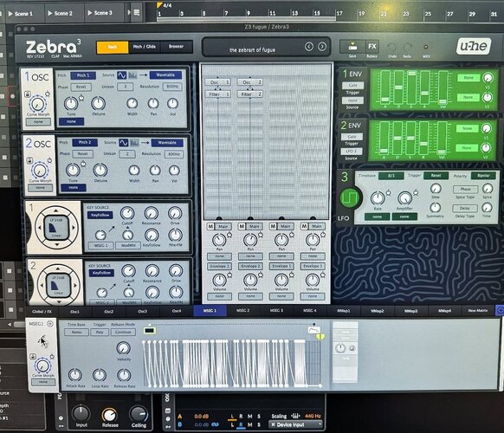Click the curve preset icon above MSEG end

[x=313, y=330]
